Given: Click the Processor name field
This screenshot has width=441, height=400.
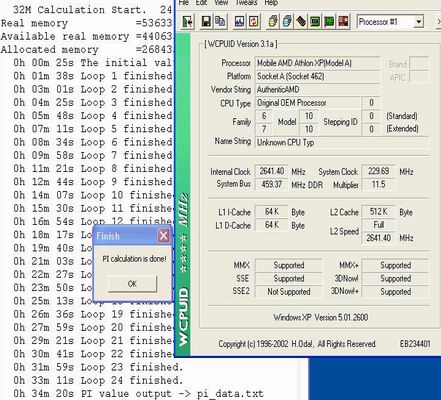Looking at the screenshot, I should (317, 63).
